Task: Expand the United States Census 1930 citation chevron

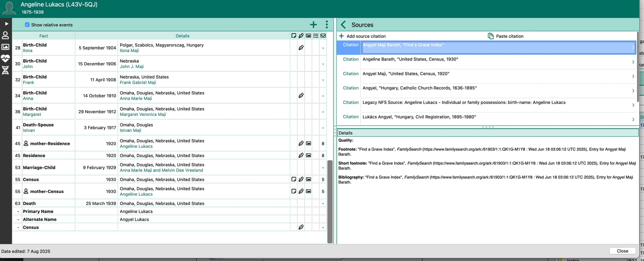Action: click(633, 62)
